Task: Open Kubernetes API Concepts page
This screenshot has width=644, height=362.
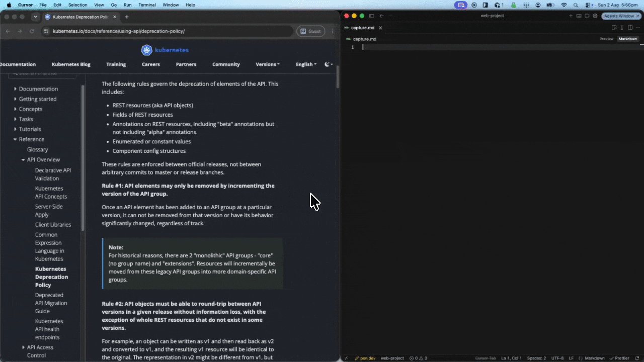Action: (x=51, y=192)
